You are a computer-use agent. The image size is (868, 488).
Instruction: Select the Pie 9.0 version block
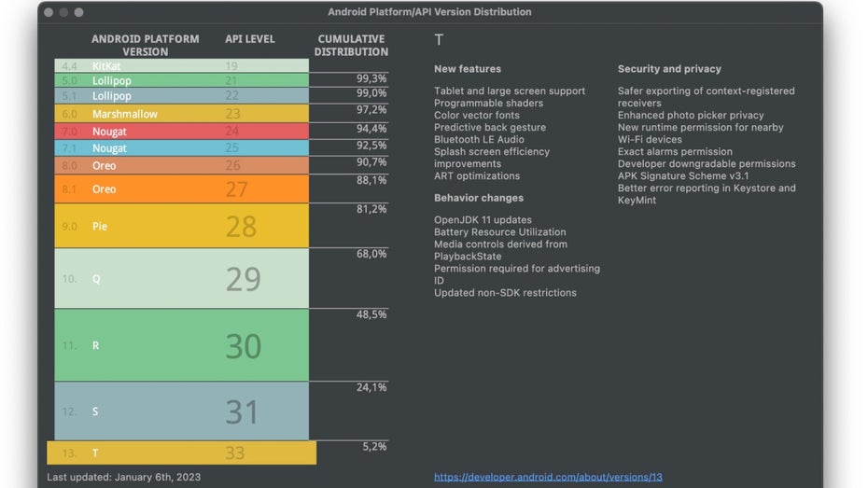(x=181, y=226)
